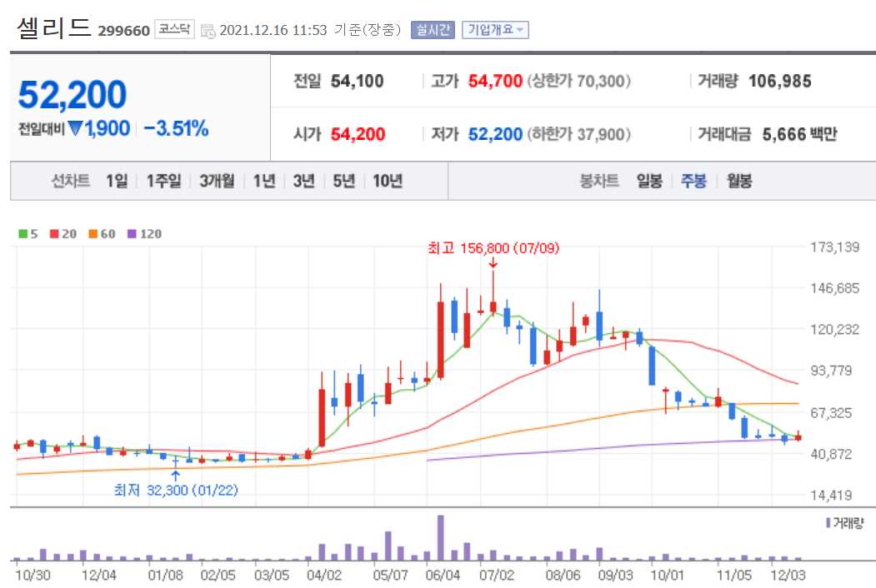Click the chart icon beside the date timestamp
Screen dimensions: 876x588
pos(210,28)
